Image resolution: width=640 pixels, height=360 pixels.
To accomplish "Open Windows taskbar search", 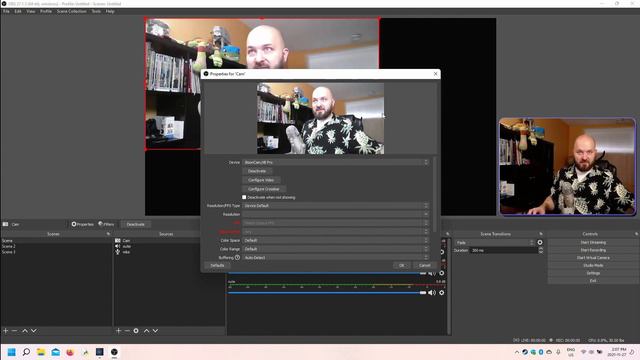I will point(26,352).
